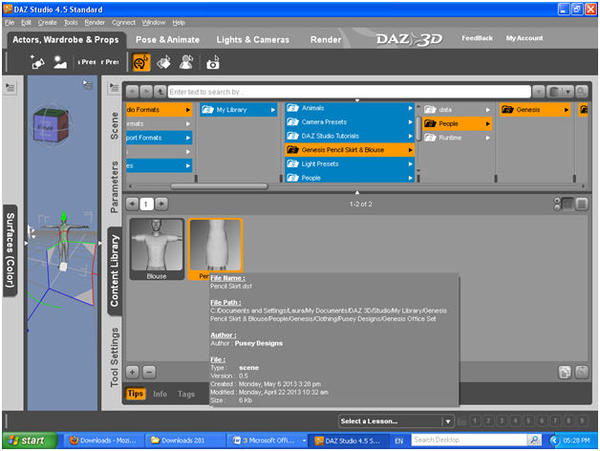Viewport: 600px width, 451px height.
Task: Open the viewport options menu icon
Action: tap(88, 84)
